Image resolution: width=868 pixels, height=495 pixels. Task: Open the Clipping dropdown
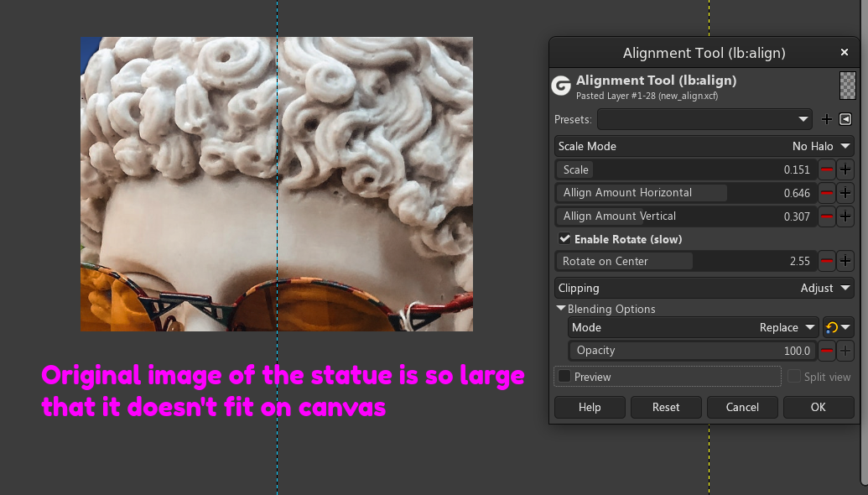point(704,288)
